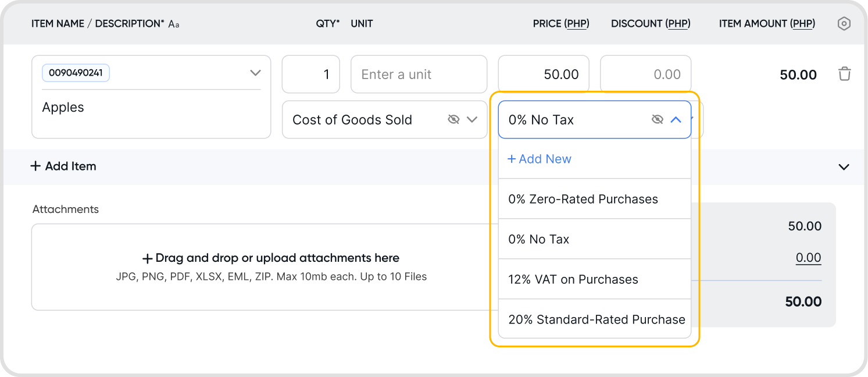868x377 pixels.
Task: Select 0% Zero-Rated Purchases option
Action: coord(583,199)
